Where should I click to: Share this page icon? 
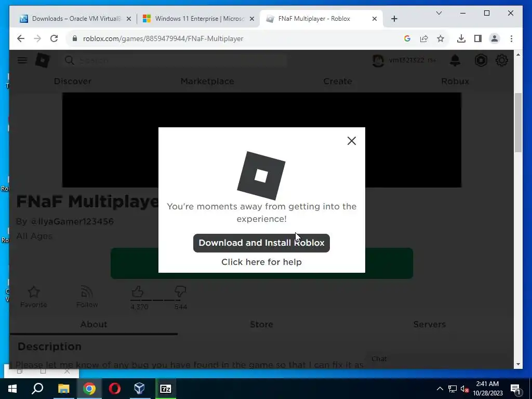tap(424, 38)
